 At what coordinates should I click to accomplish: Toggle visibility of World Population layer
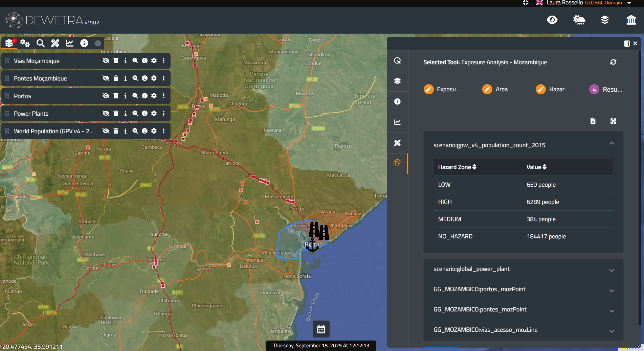[x=106, y=131]
